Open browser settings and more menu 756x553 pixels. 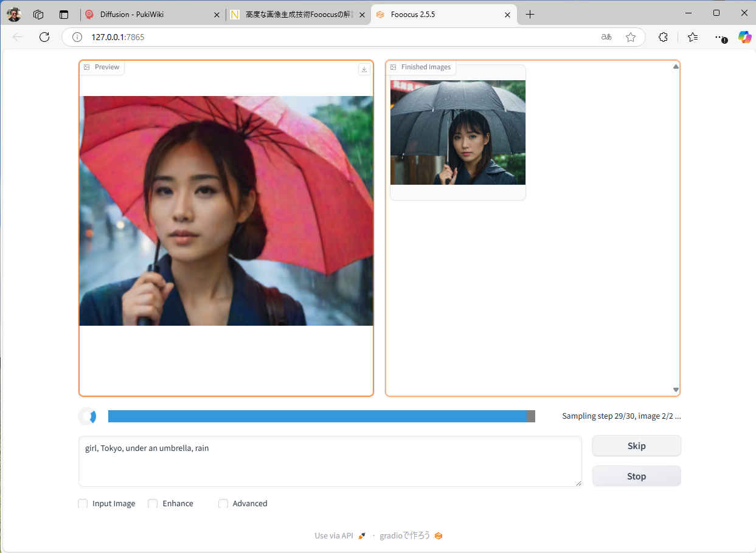pyautogui.click(x=721, y=37)
